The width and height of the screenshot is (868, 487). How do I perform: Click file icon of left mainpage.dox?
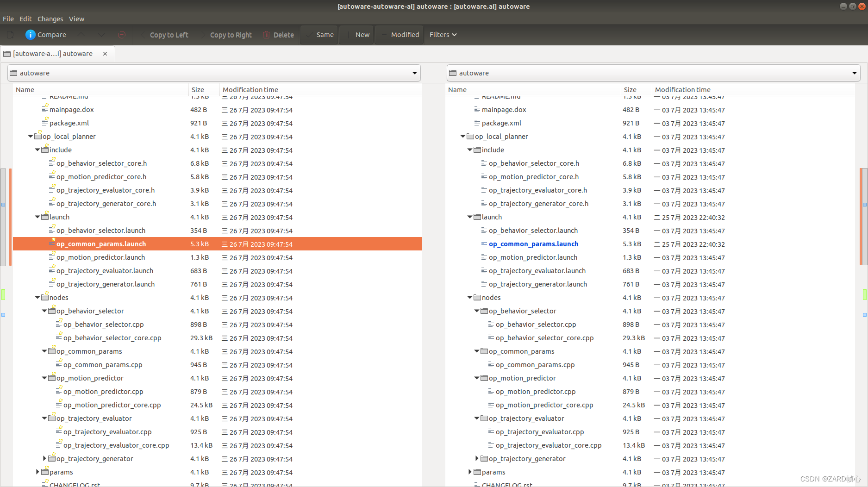tap(45, 109)
